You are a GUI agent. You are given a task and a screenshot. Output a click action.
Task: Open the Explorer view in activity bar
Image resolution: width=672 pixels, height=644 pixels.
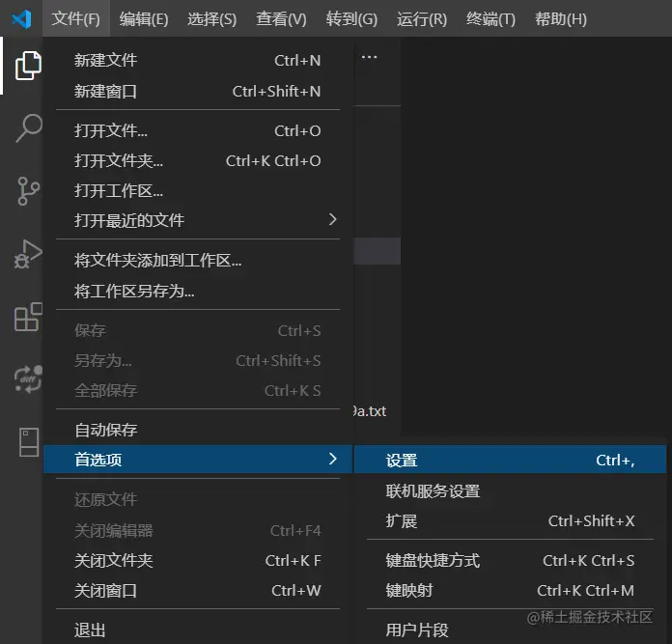(x=28, y=66)
